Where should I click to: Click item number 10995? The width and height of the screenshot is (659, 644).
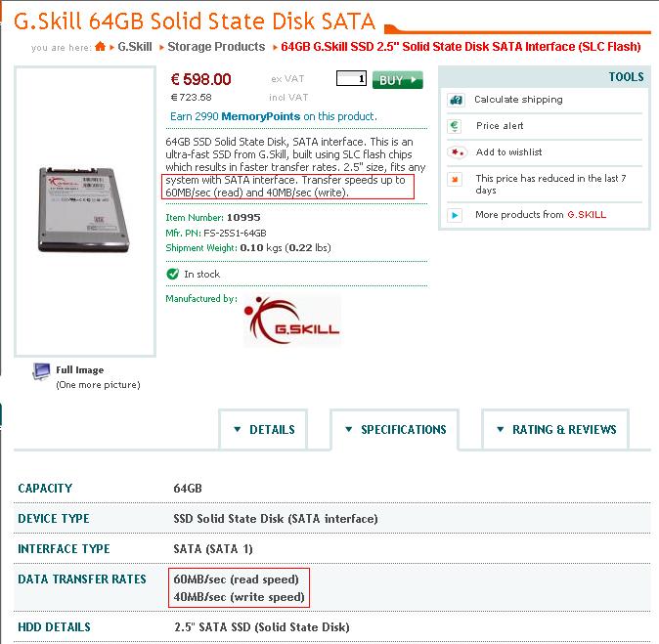pos(243,218)
